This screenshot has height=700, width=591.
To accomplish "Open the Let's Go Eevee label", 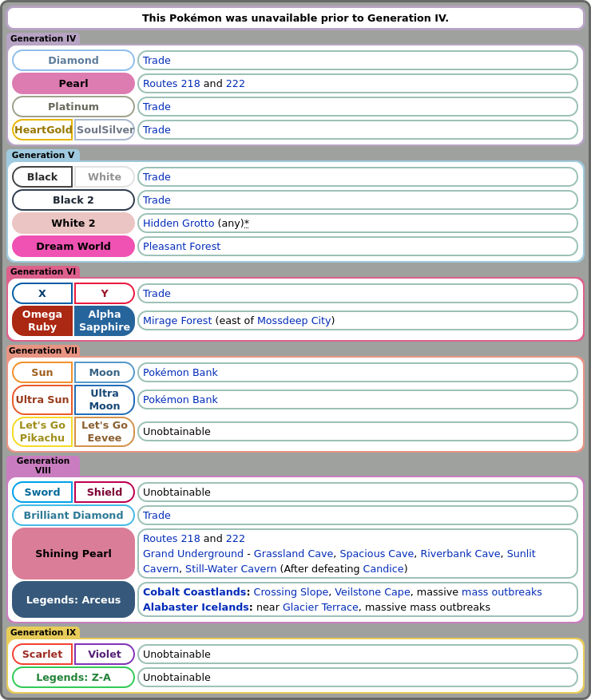I will pyautogui.click(x=105, y=431).
